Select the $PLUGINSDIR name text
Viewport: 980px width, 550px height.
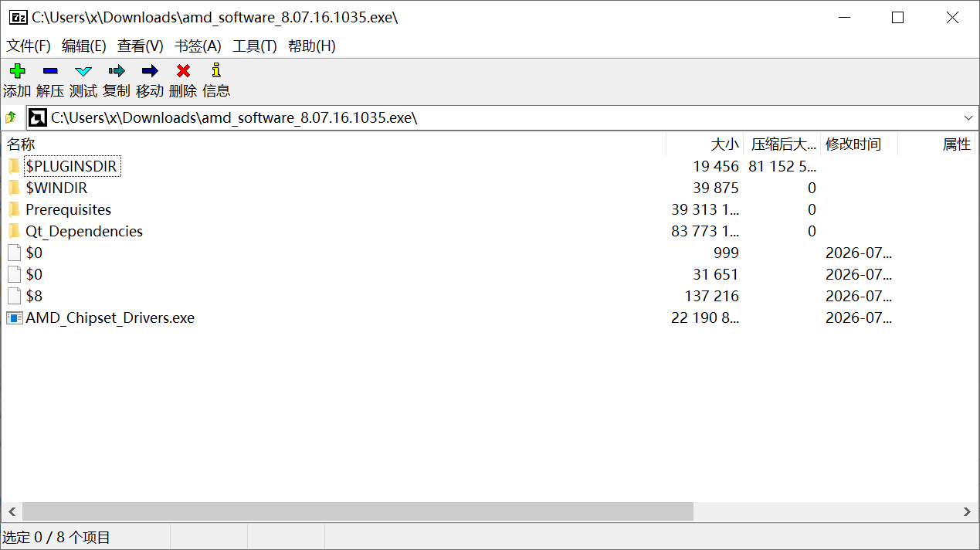[72, 166]
